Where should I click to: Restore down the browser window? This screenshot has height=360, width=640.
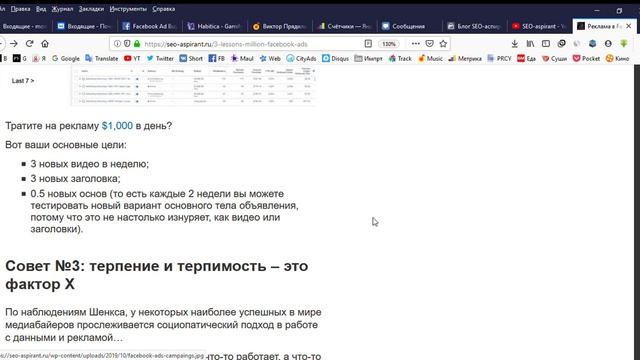coord(619,11)
